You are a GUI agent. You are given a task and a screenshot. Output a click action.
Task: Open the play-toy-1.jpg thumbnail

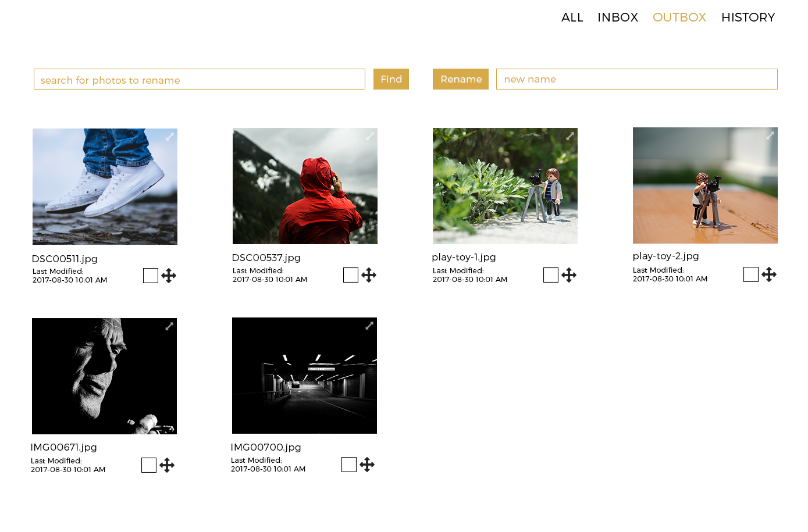(x=505, y=186)
